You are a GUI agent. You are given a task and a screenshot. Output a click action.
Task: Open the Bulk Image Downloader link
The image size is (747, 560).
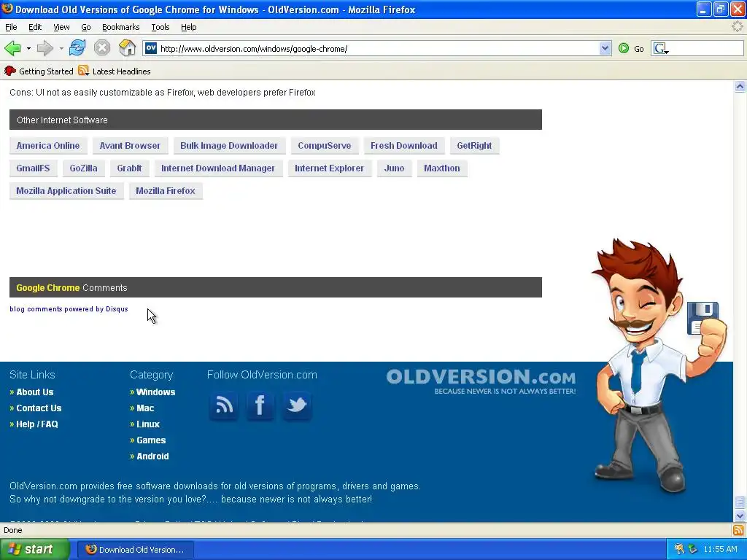coord(229,146)
